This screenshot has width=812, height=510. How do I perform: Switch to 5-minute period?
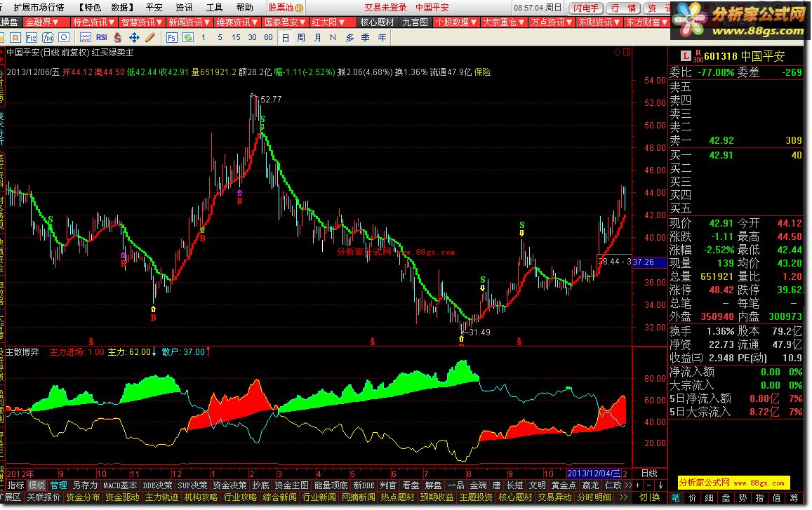pos(220,37)
